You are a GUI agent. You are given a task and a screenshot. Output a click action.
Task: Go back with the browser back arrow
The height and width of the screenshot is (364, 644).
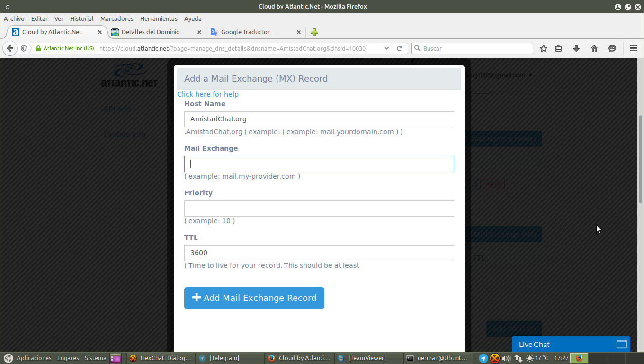tap(10, 48)
